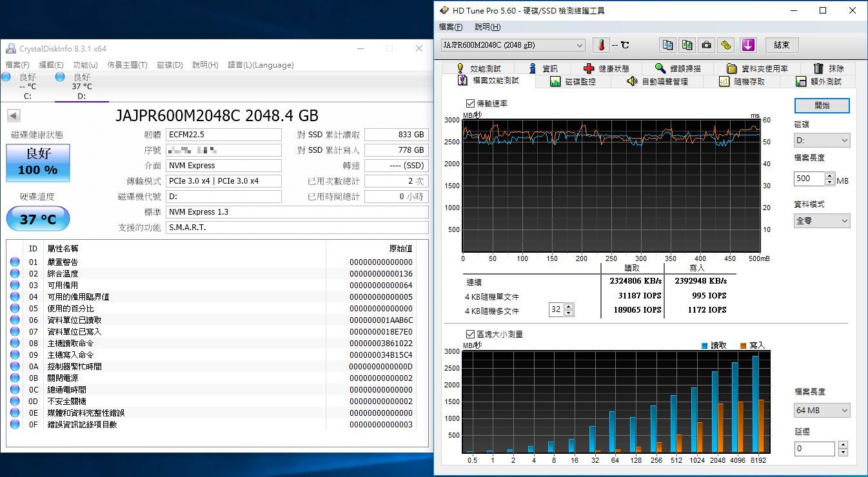
Task: Switch to the 健康狀態 tab
Action: pyautogui.click(x=606, y=68)
